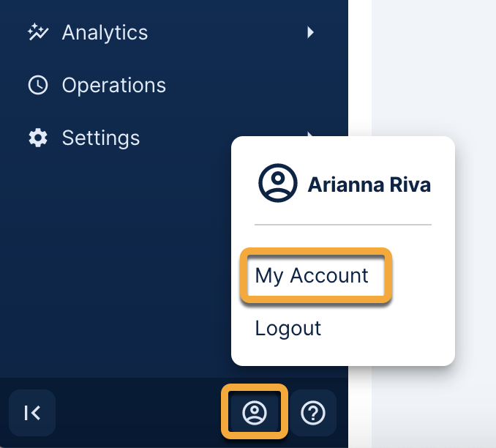Viewport: 496px width, 448px height.
Task: Click the Analytics sparkle chart icon
Action: tap(37, 32)
